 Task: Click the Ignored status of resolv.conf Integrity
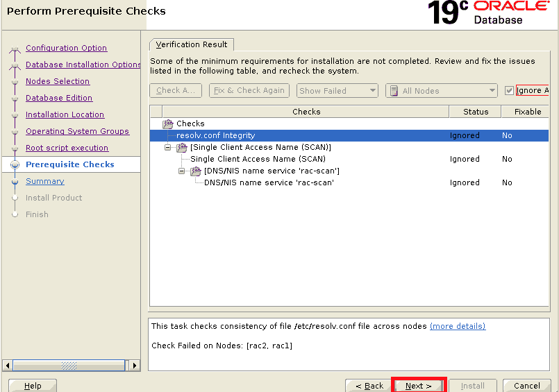point(465,135)
